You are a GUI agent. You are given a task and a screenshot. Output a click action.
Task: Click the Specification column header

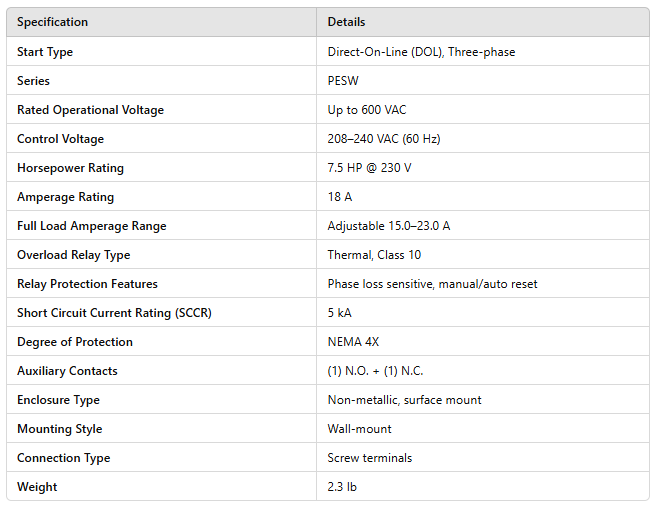(53, 22)
